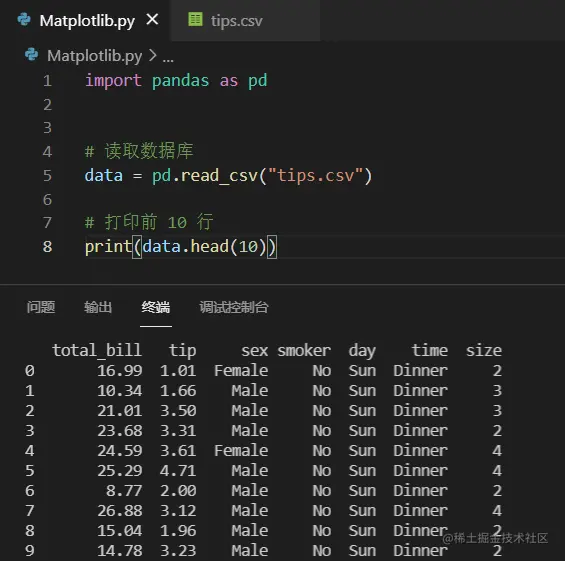This screenshot has width=565, height=561.
Task: Click the Python icon on Matplotlib.py tab
Action: (24, 19)
